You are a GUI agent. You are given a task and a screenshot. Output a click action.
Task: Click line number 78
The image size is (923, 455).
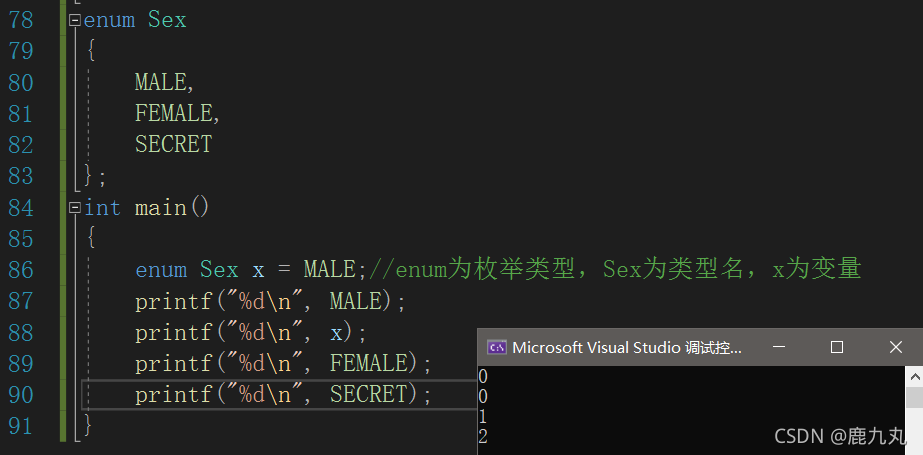(21, 21)
